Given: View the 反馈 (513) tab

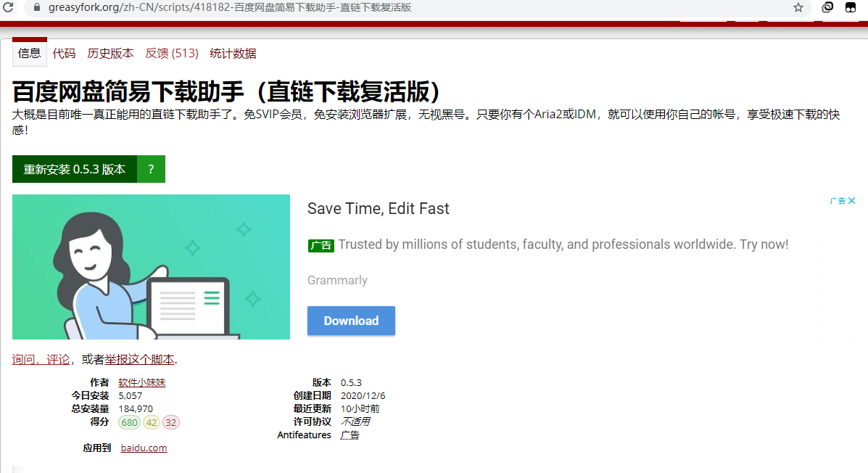Looking at the screenshot, I should tap(171, 52).
